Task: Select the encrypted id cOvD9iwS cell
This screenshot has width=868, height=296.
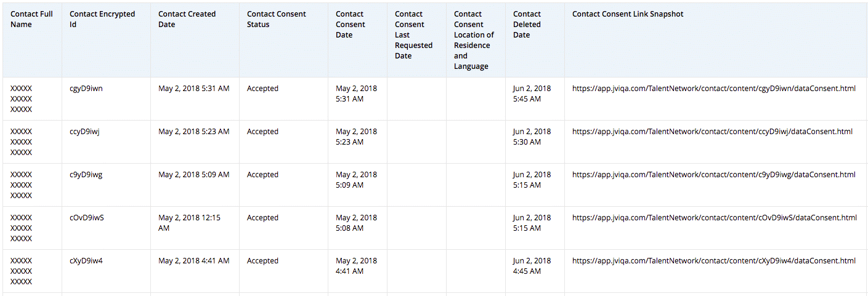Action: click(x=87, y=218)
